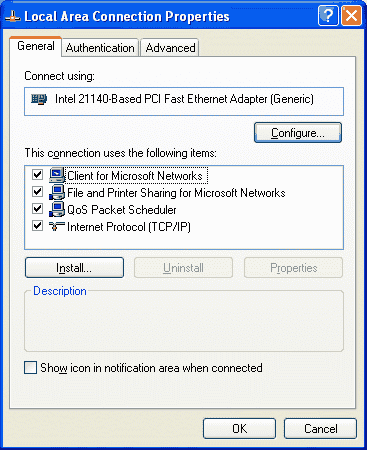Confirm settings with the OK button
This screenshot has width=367, height=450.
pos(240,429)
